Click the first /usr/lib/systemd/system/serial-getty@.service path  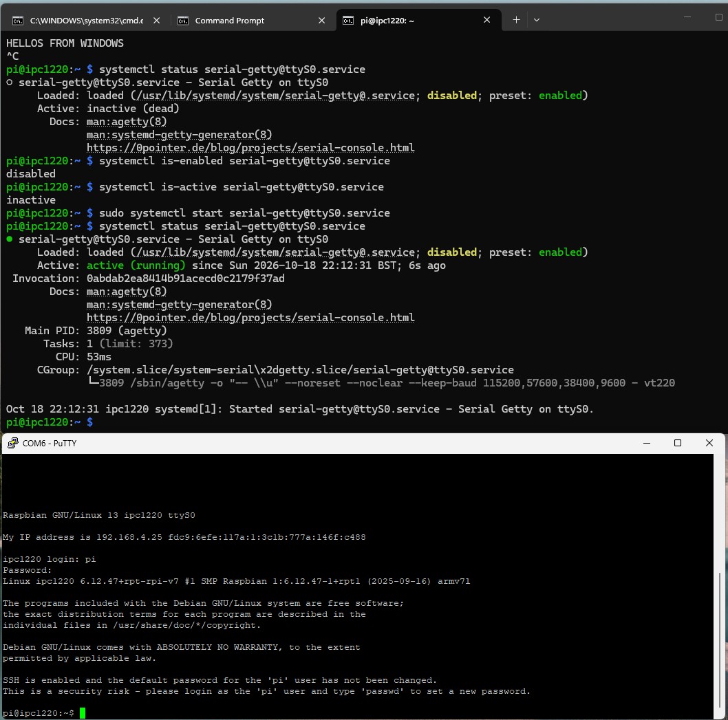point(275,96)
